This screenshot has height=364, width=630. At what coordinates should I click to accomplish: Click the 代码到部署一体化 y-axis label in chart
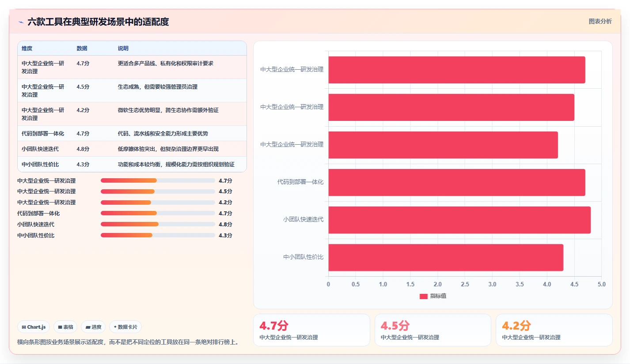[300, 182]
